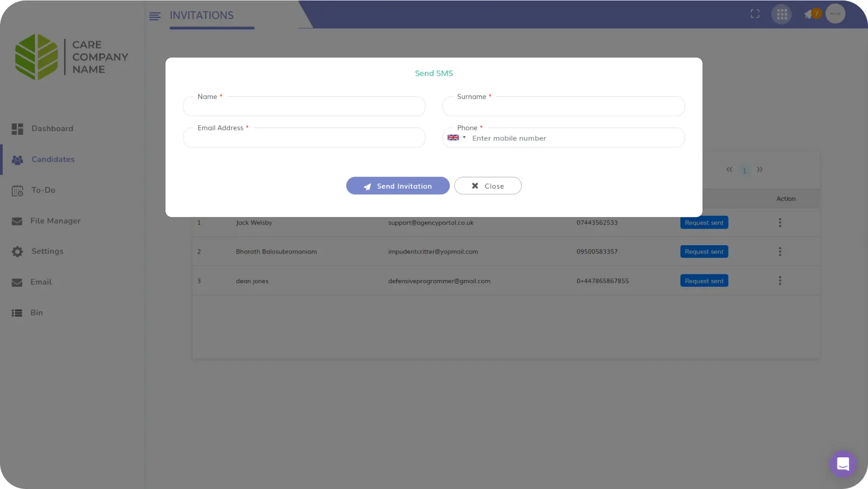This screenshot has width=868, height=489.
Task: Click the hamburger menu toggle icon
Action: 154,16
